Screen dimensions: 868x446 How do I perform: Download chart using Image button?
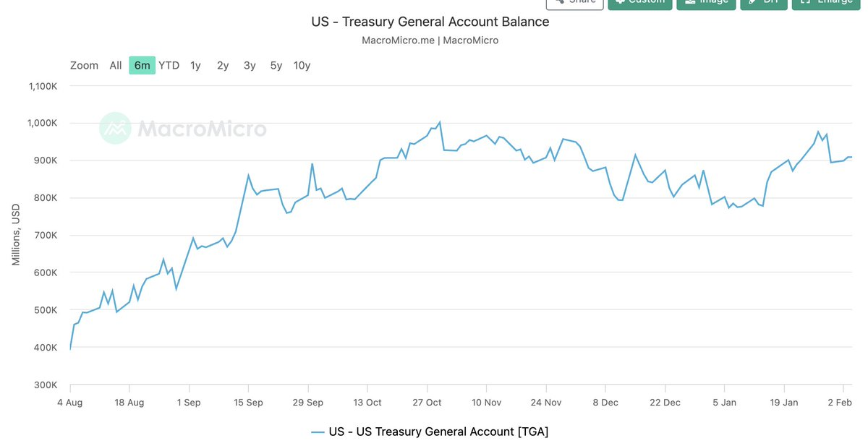pos(706,3)
